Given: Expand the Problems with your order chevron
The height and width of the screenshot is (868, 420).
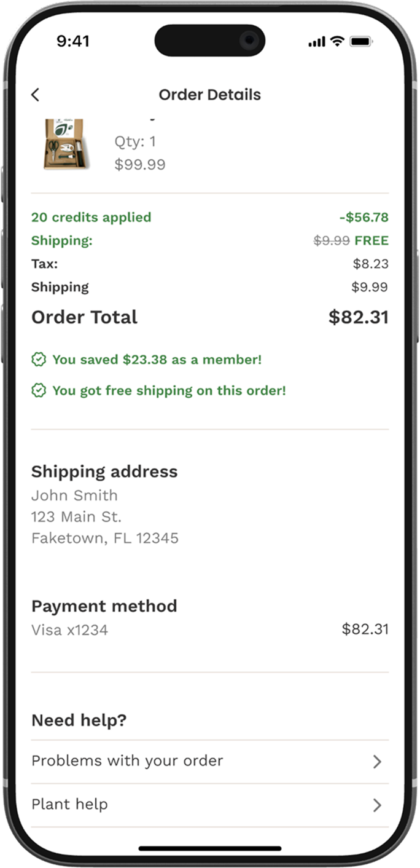Looking at the screenshot, I should click(377, 762).
